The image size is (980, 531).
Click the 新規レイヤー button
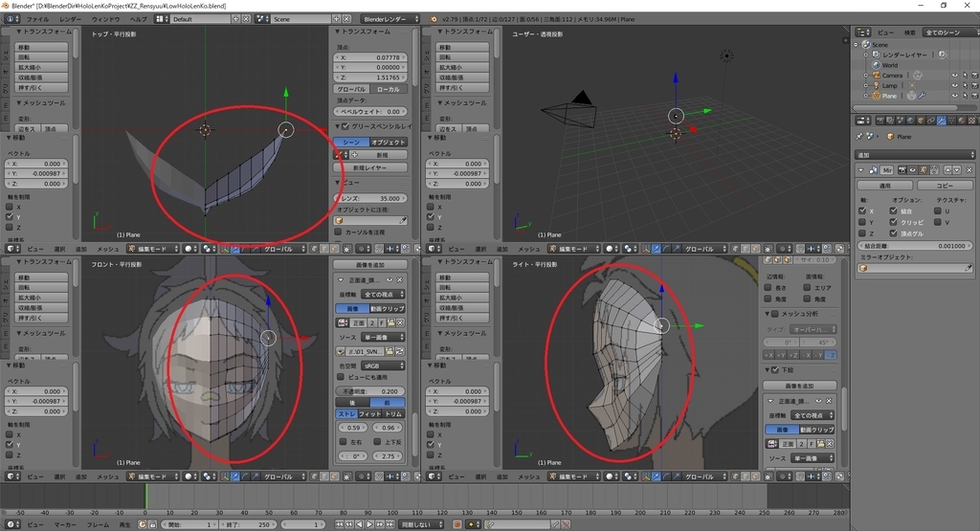370,167
